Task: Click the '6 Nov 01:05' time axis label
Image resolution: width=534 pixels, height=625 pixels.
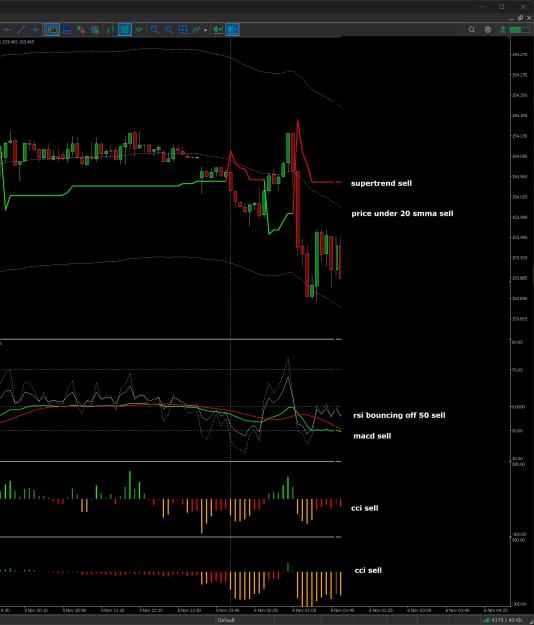Action: tap(304, 611)
